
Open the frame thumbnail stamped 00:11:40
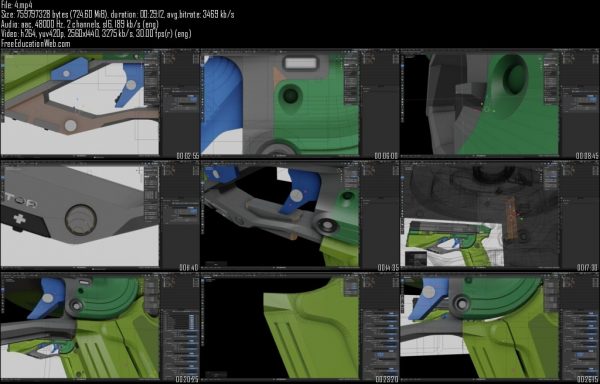[x=100, y=216]
